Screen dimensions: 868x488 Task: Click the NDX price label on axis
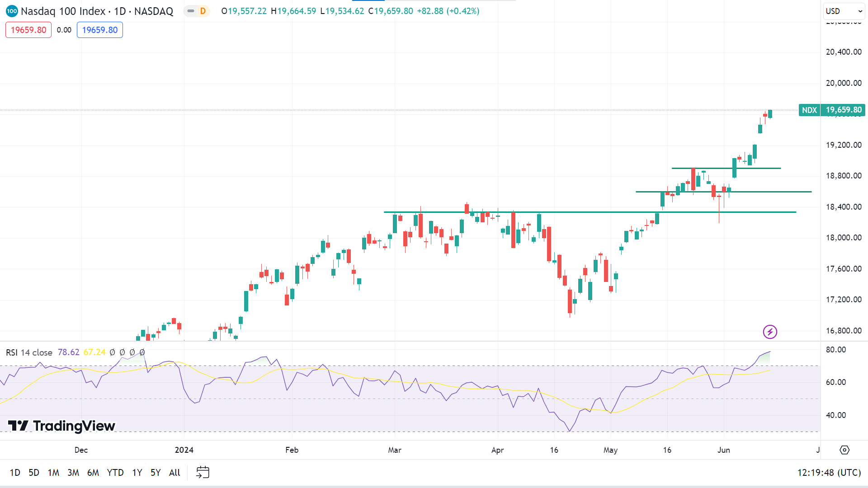point(809,110)
